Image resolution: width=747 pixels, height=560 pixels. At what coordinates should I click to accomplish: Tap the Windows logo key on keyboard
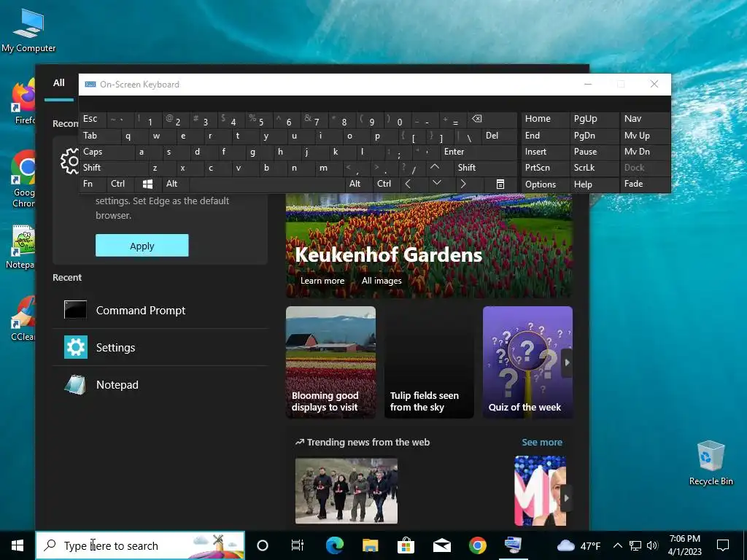147,184
